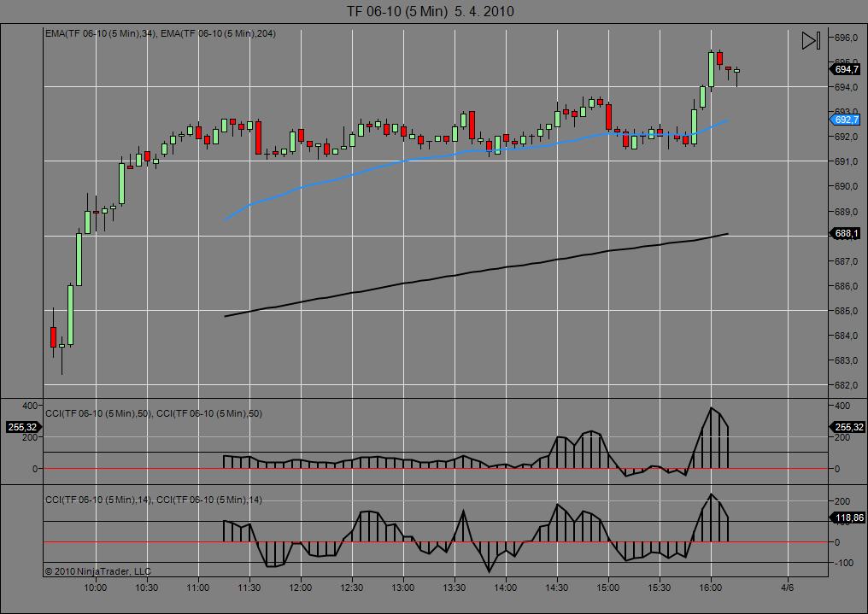Viewport: 868px width, 614px height.
Task: Click the 10:00 time axis label
Action: 95,588
